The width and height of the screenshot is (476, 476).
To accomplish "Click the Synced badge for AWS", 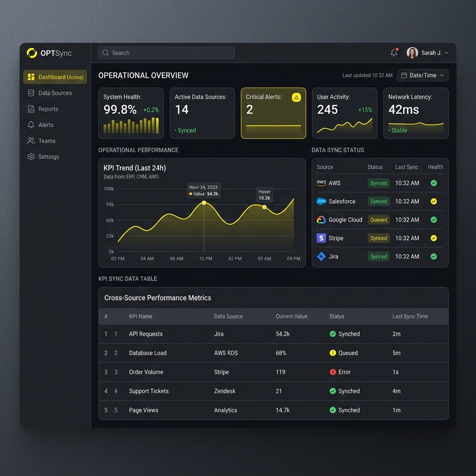I will 378,183.
